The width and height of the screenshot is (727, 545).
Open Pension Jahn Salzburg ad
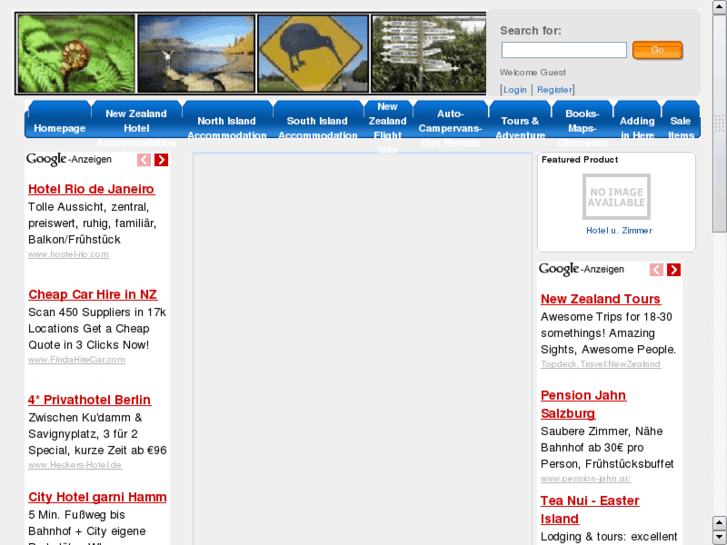pyautogui.click(x=583, y=404)
